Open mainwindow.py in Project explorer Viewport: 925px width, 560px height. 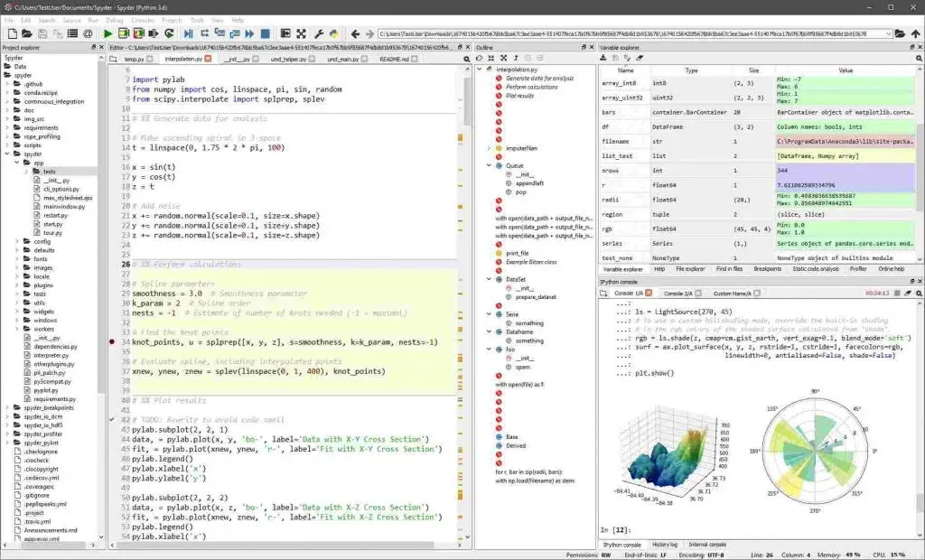[62, 206]
